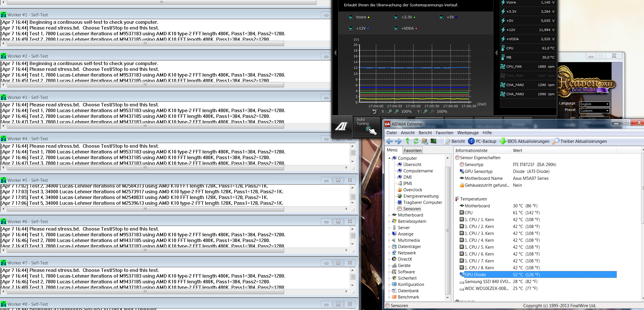Click the AI Suite logo icon
The width and height of the screenshot is (644, 310).
pos(341,126)
